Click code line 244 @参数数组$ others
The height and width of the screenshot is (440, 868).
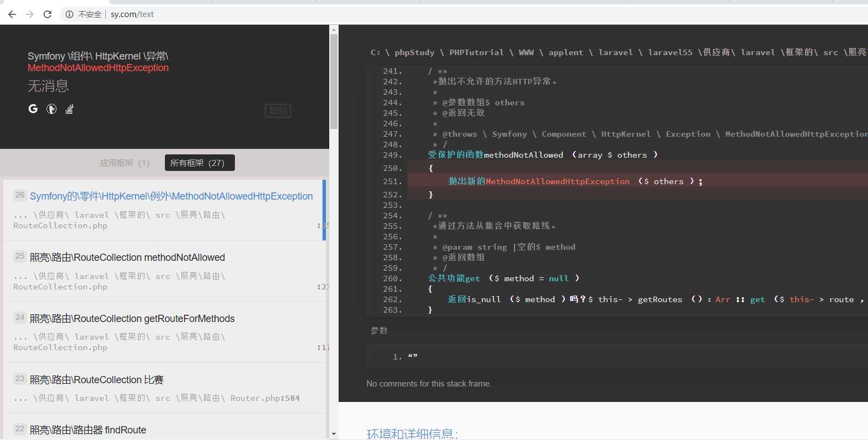(479, 103)
